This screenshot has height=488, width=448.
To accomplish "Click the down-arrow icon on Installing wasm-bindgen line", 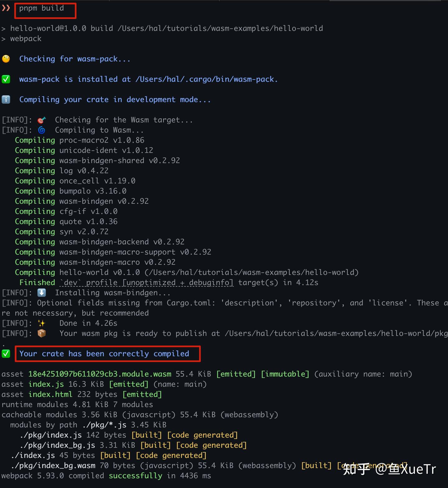I will click(x=42, y=292).
